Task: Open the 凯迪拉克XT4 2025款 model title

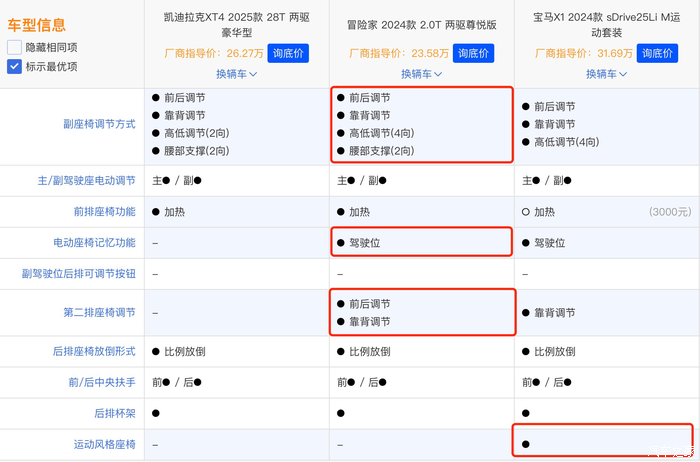Action: [x=237, y=26]
